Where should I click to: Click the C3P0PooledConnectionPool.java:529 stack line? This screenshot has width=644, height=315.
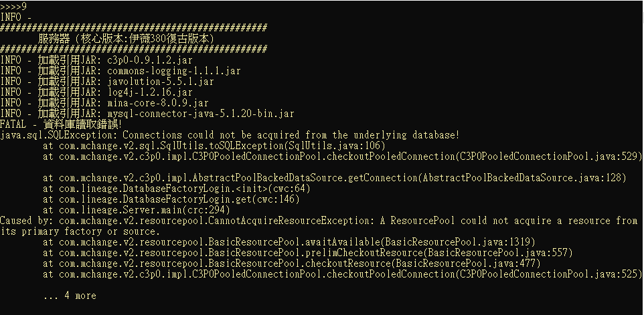point(343,156)
